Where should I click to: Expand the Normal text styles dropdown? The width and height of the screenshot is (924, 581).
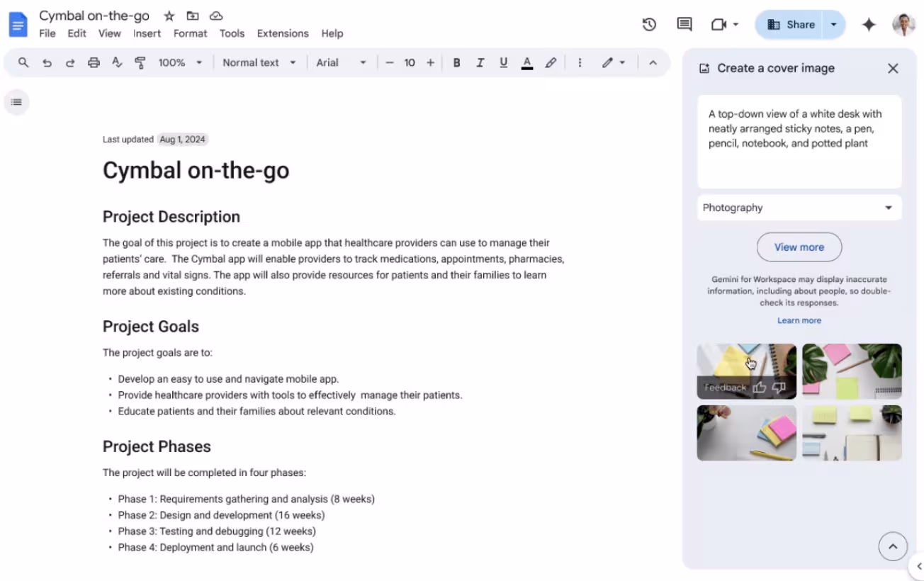coord(259,62)
